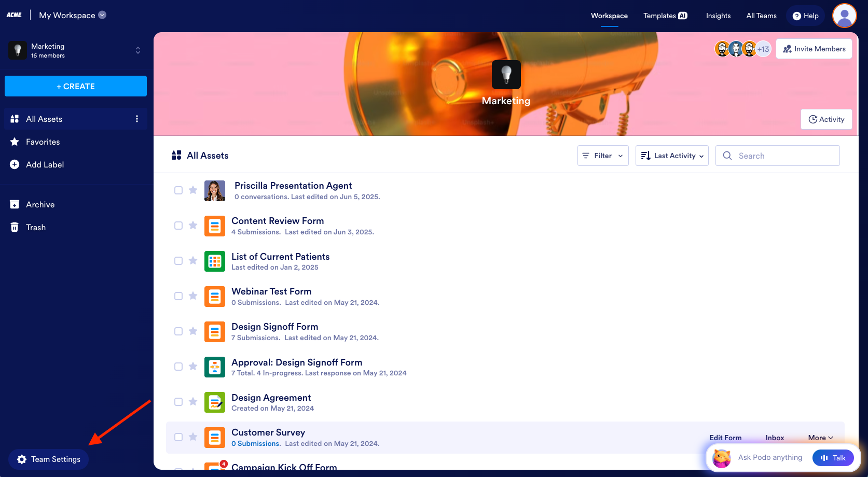The height and width of the screenshot is (477, 868).
Task: Click the +13 members avatar badge
Action: (763, 49)
